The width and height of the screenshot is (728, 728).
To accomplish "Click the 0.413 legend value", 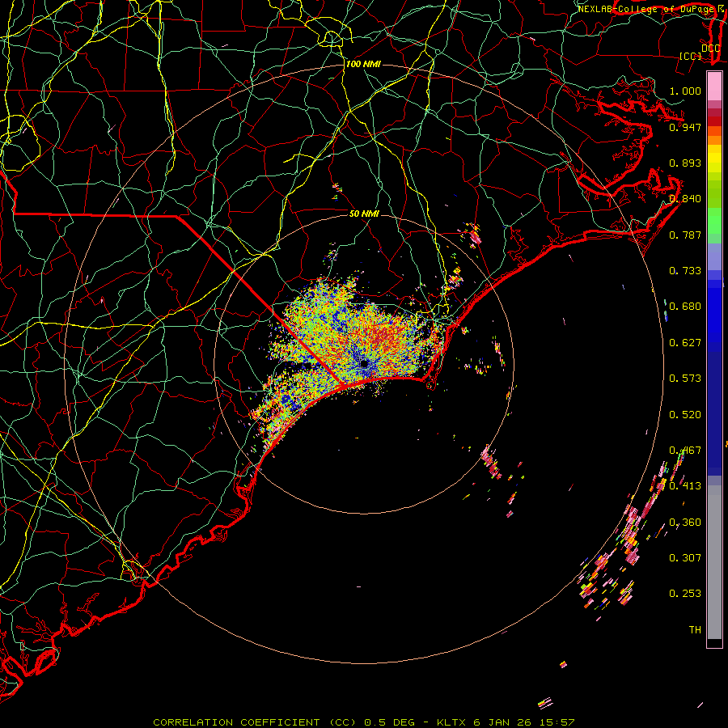I will click(x=685, y=485).
